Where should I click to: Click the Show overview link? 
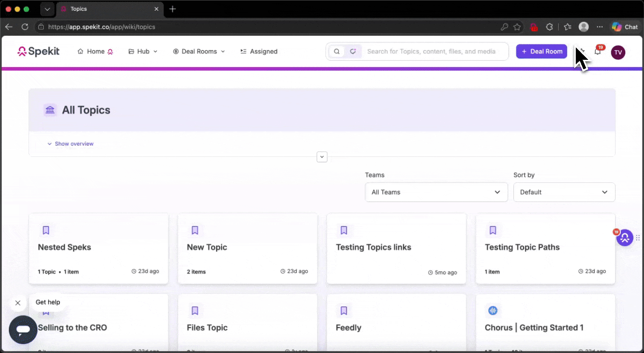pyautogui.click(x=70, y=144)
